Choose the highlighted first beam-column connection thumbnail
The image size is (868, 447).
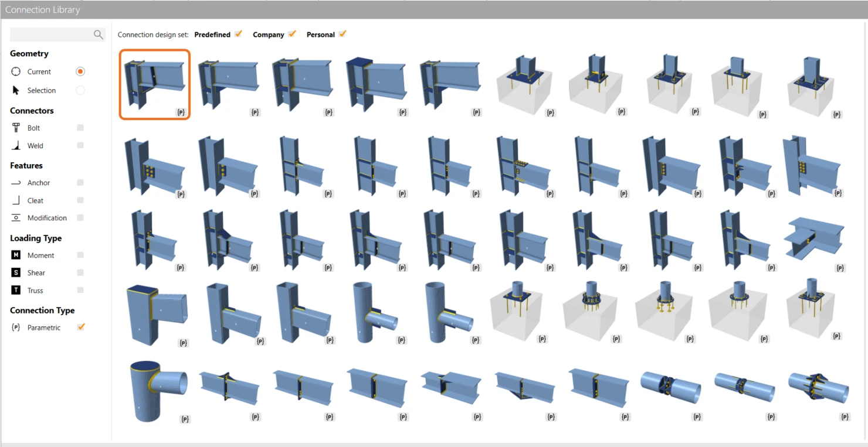point(155,84)
